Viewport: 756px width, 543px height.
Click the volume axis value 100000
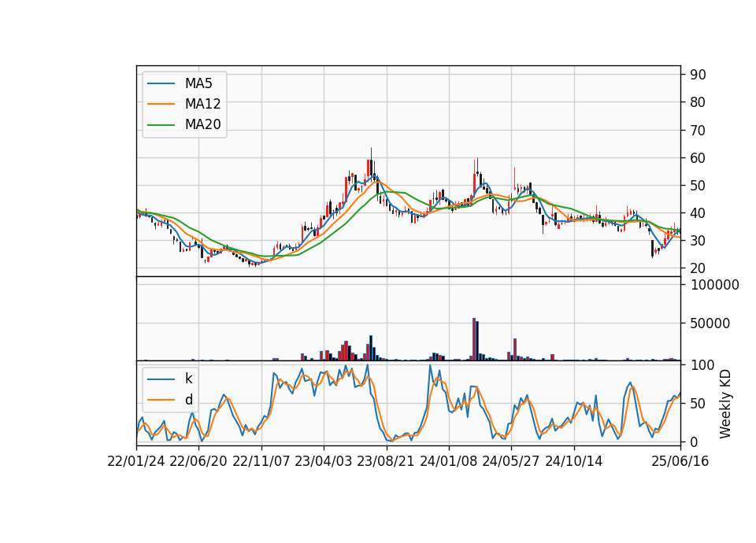(x=714, y=285)
